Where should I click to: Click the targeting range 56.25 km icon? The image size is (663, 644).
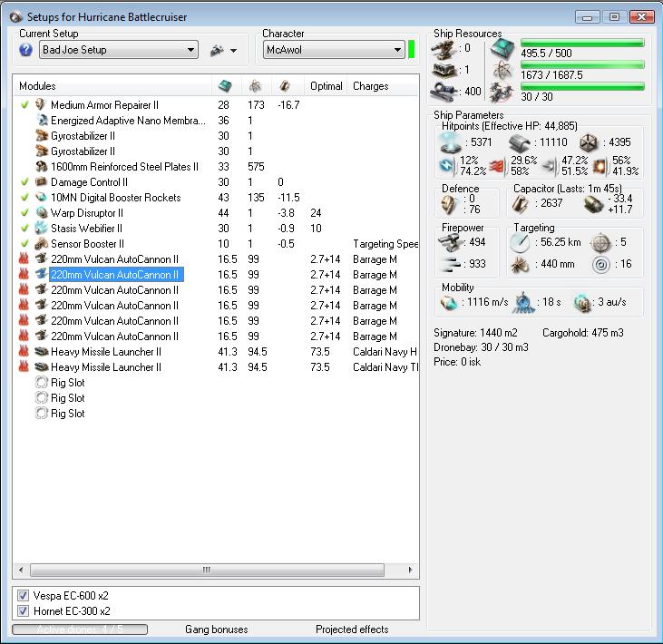pyautogui.click(x=520, y=242)
